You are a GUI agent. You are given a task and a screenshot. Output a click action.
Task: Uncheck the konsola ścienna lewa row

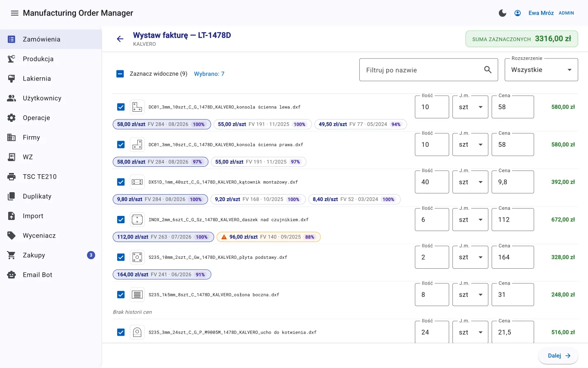click(x=121, y=107)
